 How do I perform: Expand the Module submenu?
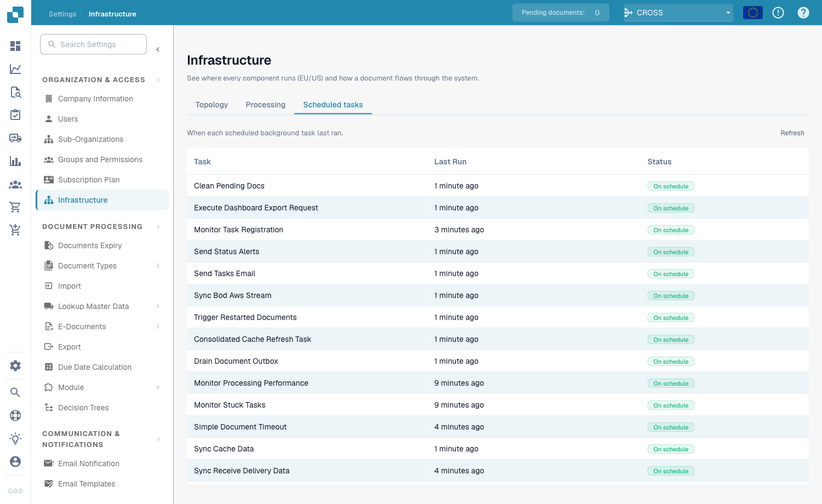(x=158, y=387)
